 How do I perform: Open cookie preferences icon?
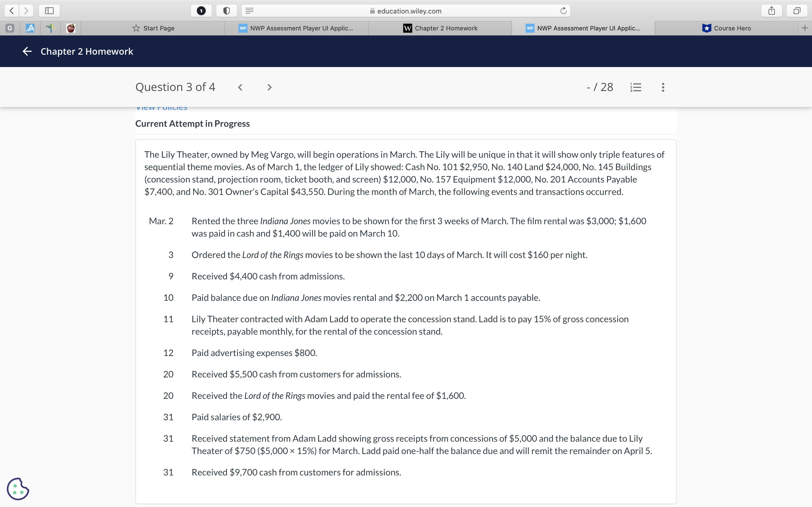click(18, 489)
